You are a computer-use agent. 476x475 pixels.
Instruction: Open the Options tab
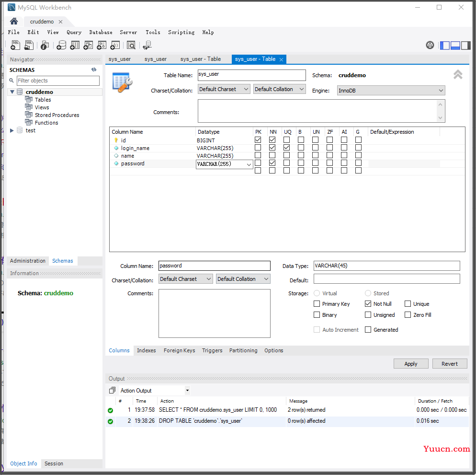click(274, 350)
